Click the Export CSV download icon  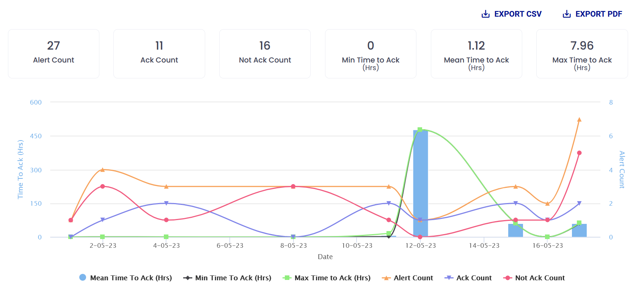coord(485,14)
